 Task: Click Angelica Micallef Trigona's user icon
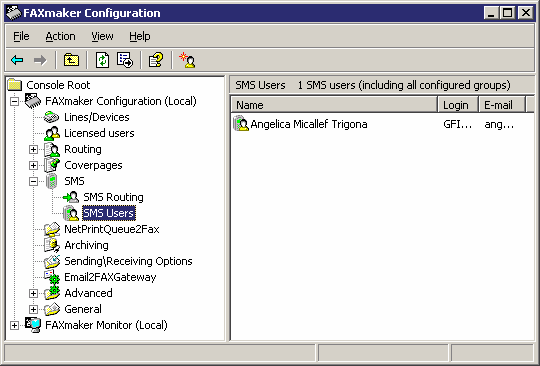pyautogui.click(x=241, y=124)
